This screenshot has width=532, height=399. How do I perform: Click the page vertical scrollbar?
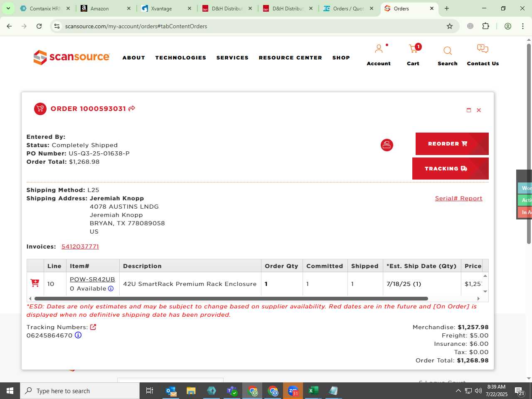[529, 143]
